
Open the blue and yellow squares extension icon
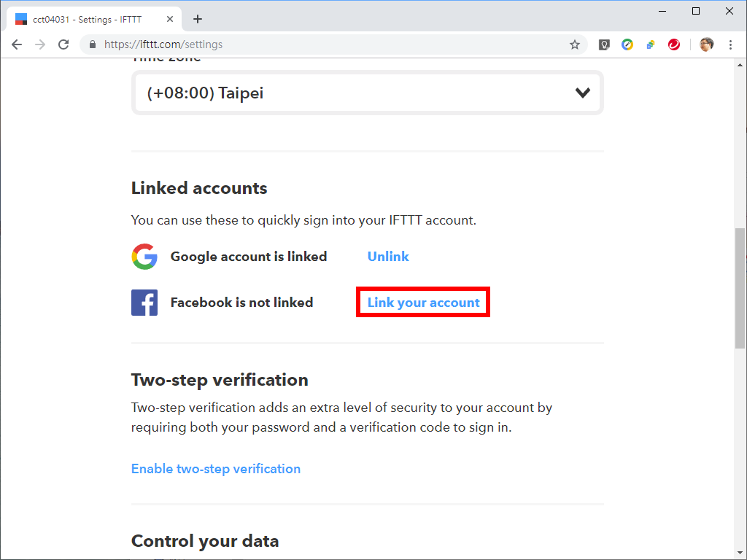[x=651, y=44]
